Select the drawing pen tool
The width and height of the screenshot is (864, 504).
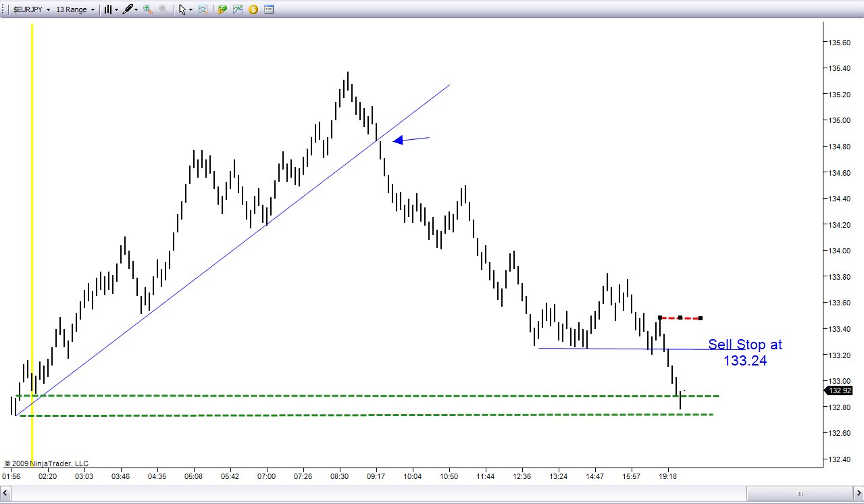[127, 9]
